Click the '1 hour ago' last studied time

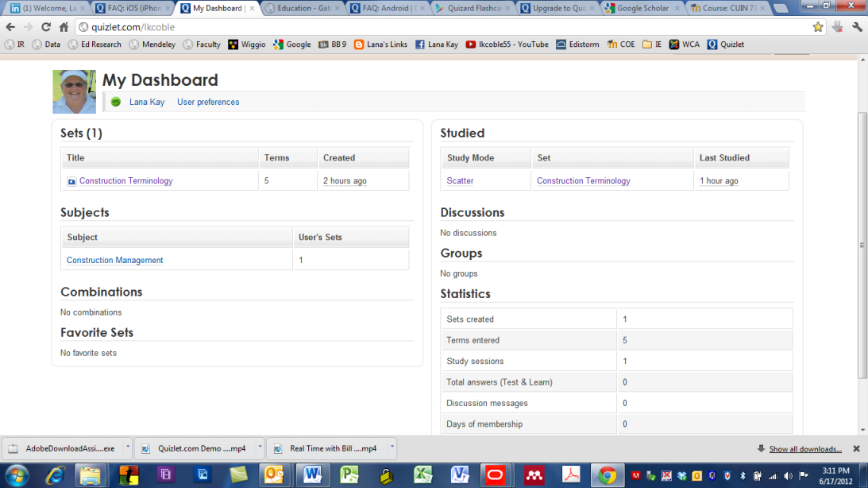point(719,180)
